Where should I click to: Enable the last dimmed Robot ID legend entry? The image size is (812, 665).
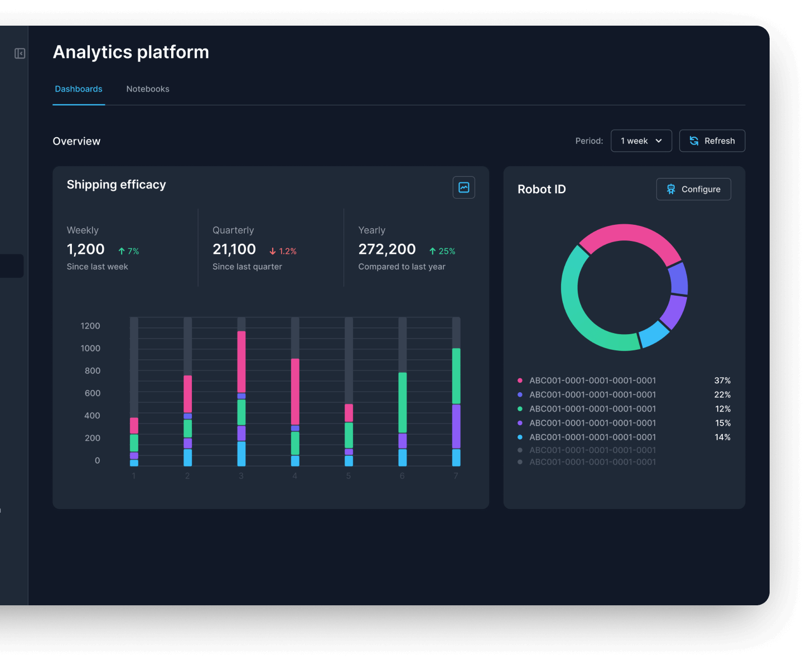tap(520, 462)
